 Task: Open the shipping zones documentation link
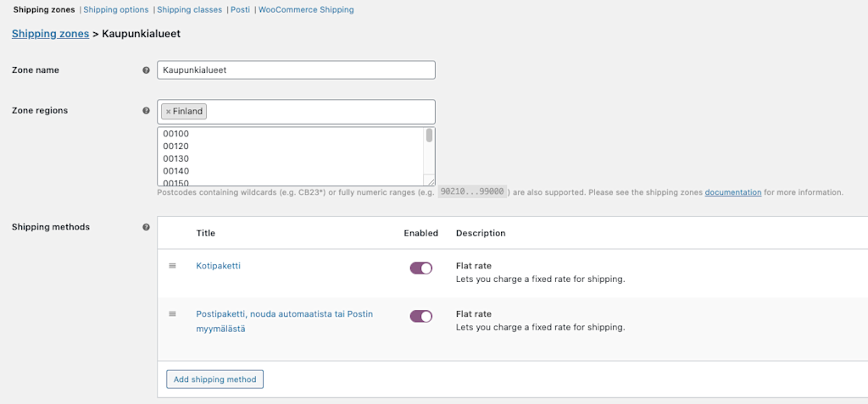(x=733, y=192)
